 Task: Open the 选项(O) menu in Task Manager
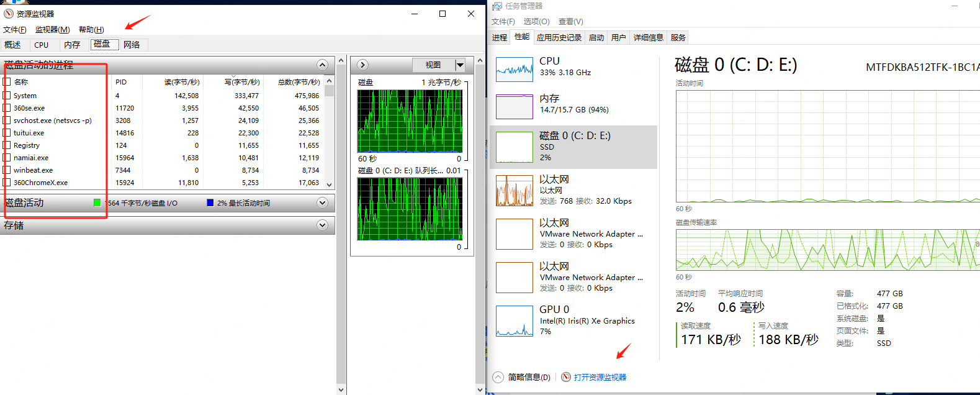(536, 22)
